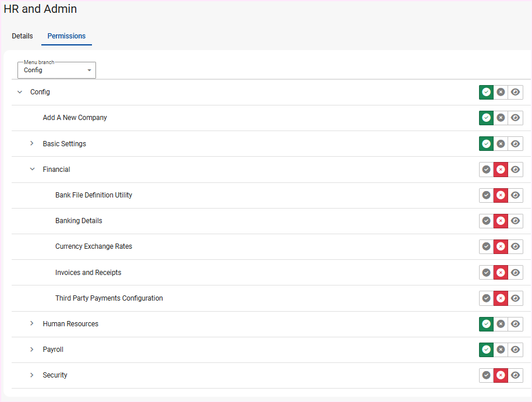Viewport: 532px width, 402px height.
Task: Allow access to Bank File Definition Utility
Action: point(486,195)
